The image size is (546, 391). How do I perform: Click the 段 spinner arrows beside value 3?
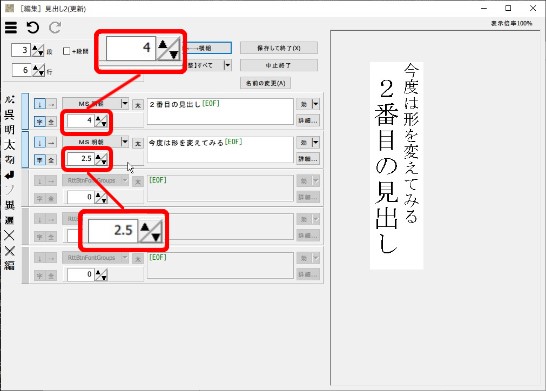pos(38,51)
